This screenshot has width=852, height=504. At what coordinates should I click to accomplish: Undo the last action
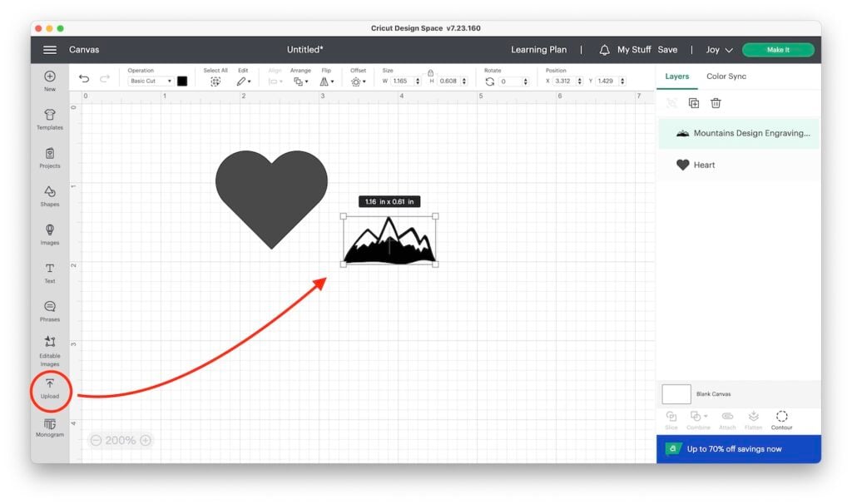point(84,79)
